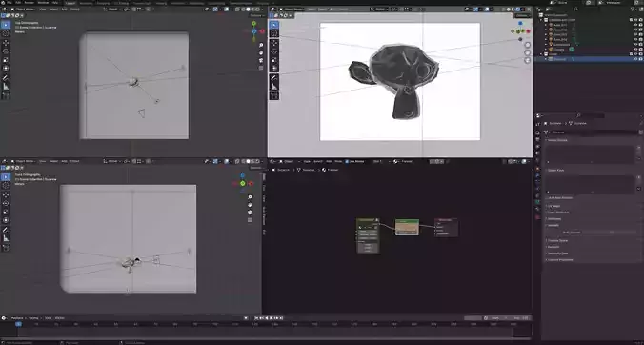Hide the selected Suzanne row in outliner
This screenshot has width=644, height=345.
pos(635,59)
